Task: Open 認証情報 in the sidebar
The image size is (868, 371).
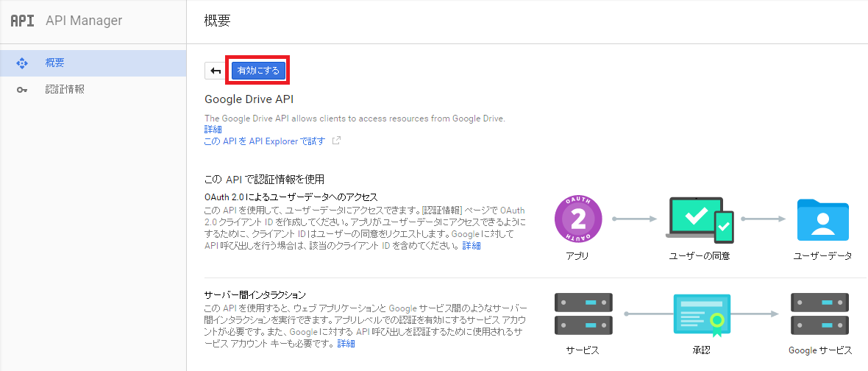Action: point(93,90)
